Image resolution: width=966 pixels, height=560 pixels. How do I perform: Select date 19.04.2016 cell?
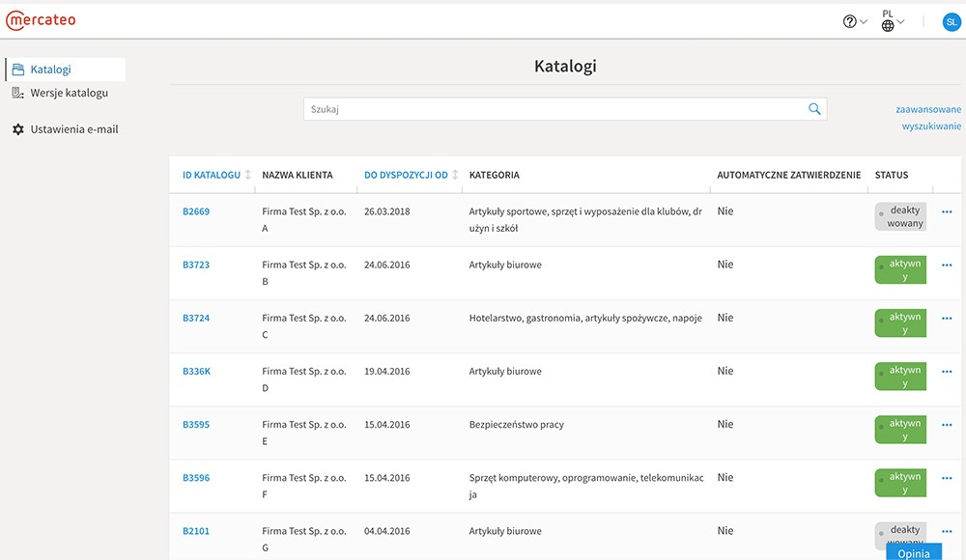pyautogui.click(x=387, y=372)
